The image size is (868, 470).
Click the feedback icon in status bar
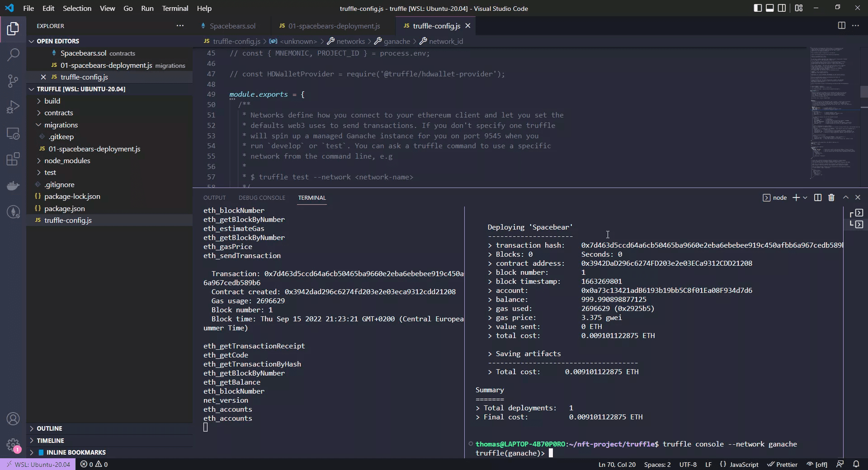pyautogui.click(x=840, y=464)
